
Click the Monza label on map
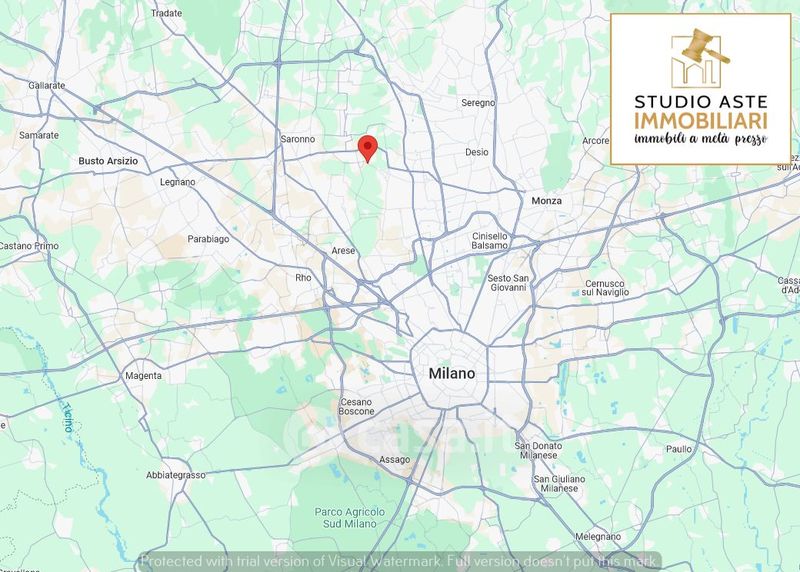click(546, 201)
